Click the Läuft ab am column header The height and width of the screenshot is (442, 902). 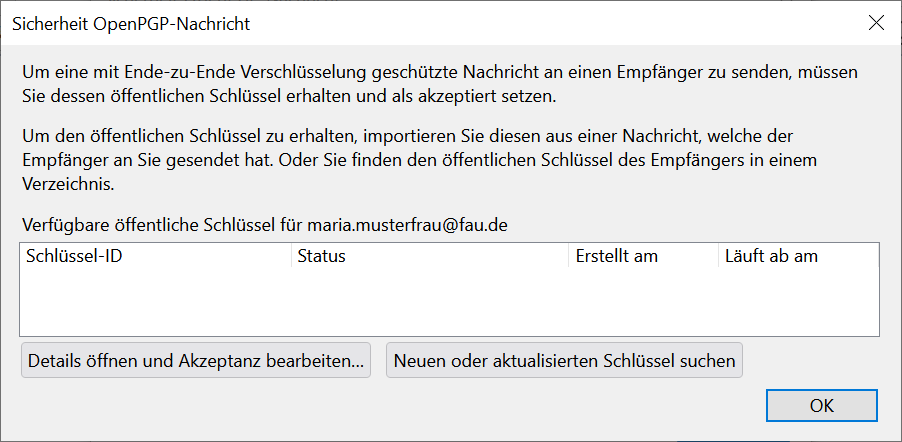[x=771, y=256]
